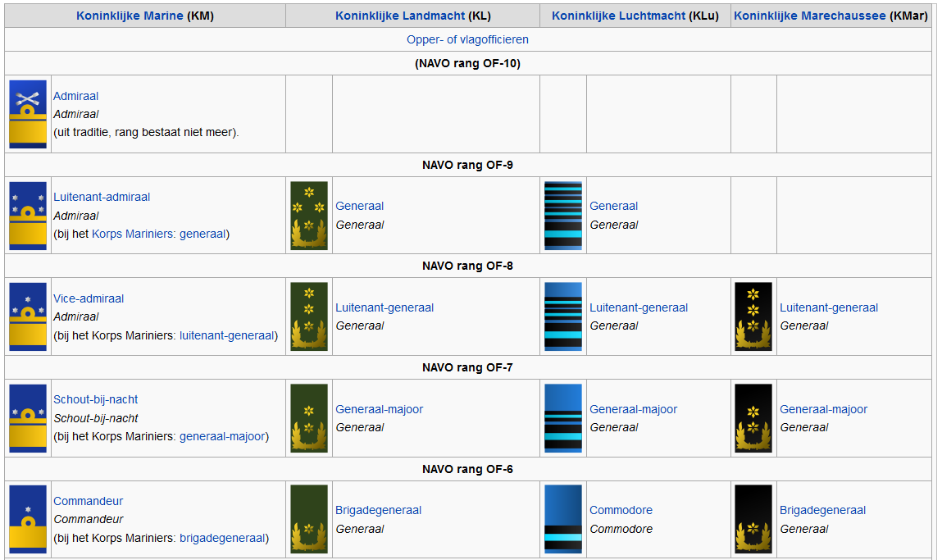Screen dimensions: 942x560
Task: Follow the Luitenant-admiraal link
Action: point(102,197)
